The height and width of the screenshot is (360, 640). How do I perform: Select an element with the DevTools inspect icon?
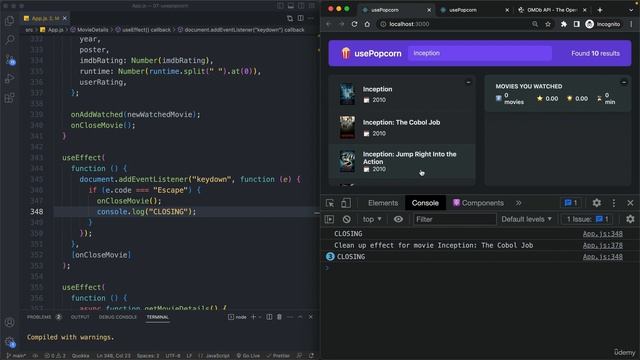pyautogui.click(x=330, y=203)
